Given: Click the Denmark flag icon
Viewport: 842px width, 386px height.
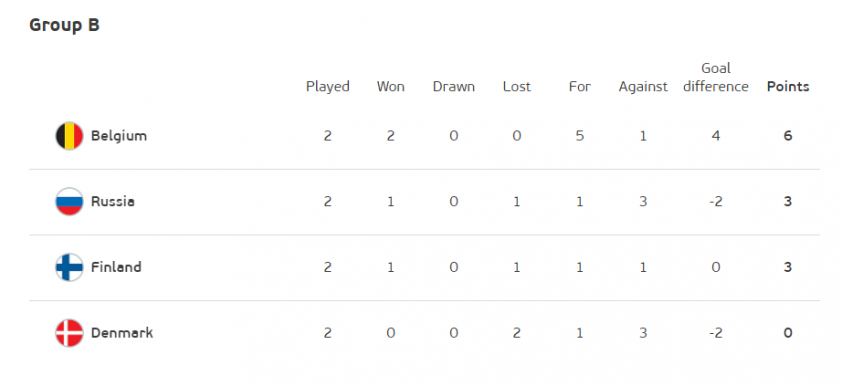Looking at the screenshot, I should pyautogui.click(x=69, y=333).
